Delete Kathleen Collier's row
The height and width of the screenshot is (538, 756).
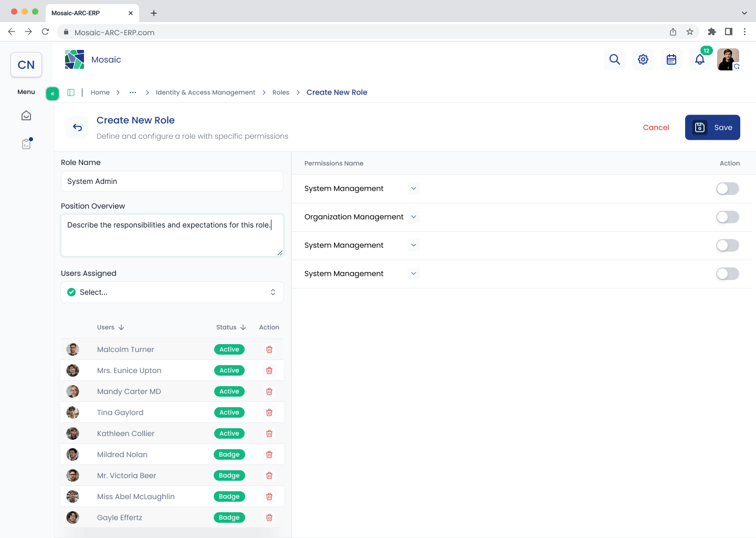click(x=269, y=433)
